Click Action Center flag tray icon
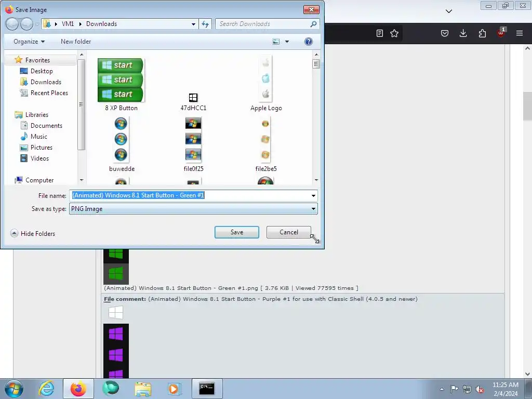 coord(454,389)
